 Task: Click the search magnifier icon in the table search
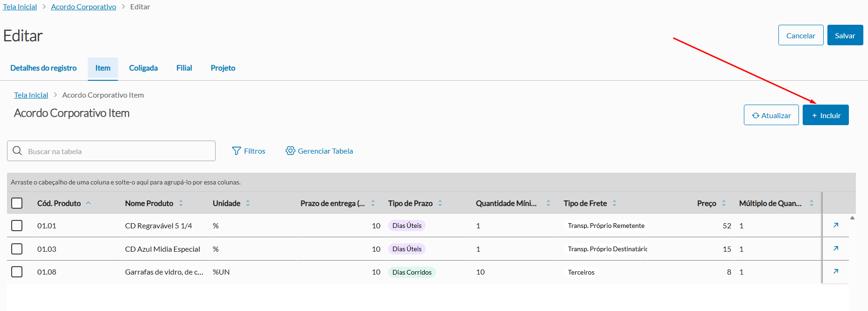[x=18, y=151]
